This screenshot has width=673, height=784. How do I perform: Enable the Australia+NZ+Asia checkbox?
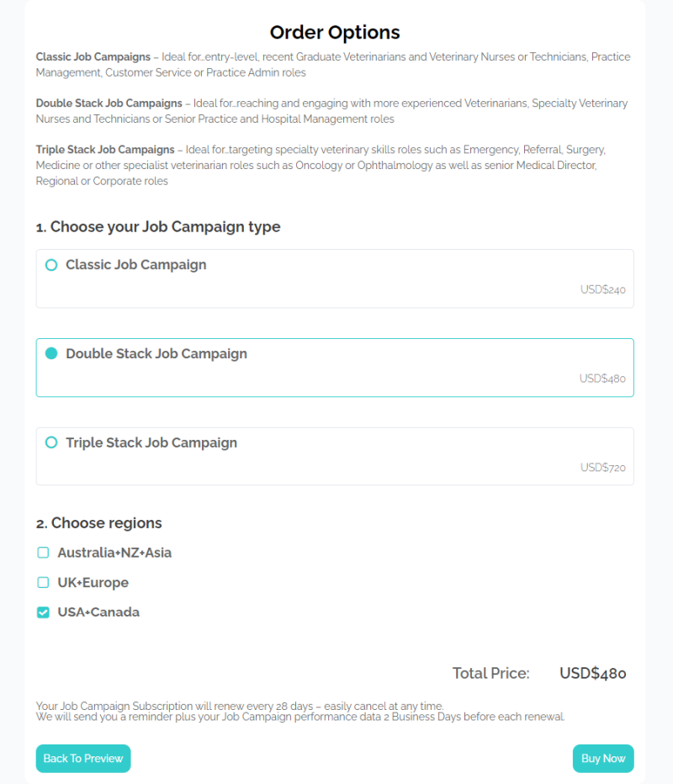43,553
